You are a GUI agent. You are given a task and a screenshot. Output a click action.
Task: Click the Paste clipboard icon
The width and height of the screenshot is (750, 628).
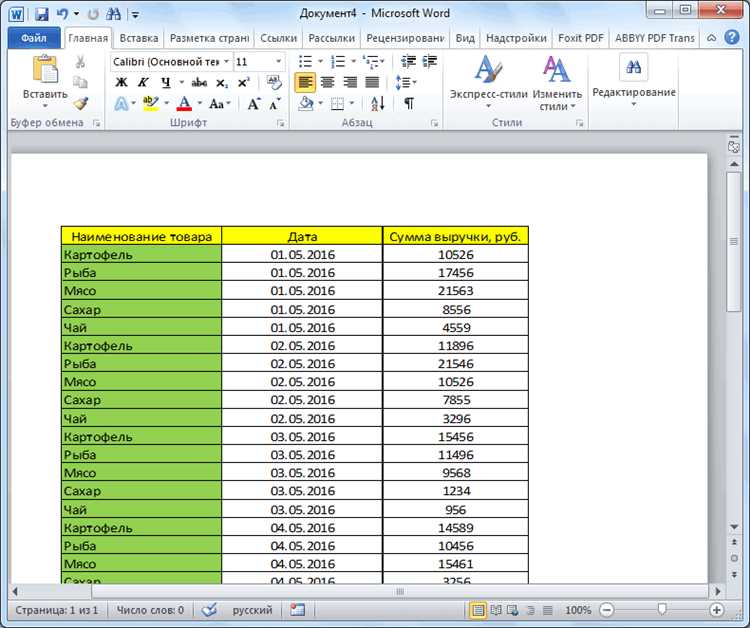coord(45,69)
